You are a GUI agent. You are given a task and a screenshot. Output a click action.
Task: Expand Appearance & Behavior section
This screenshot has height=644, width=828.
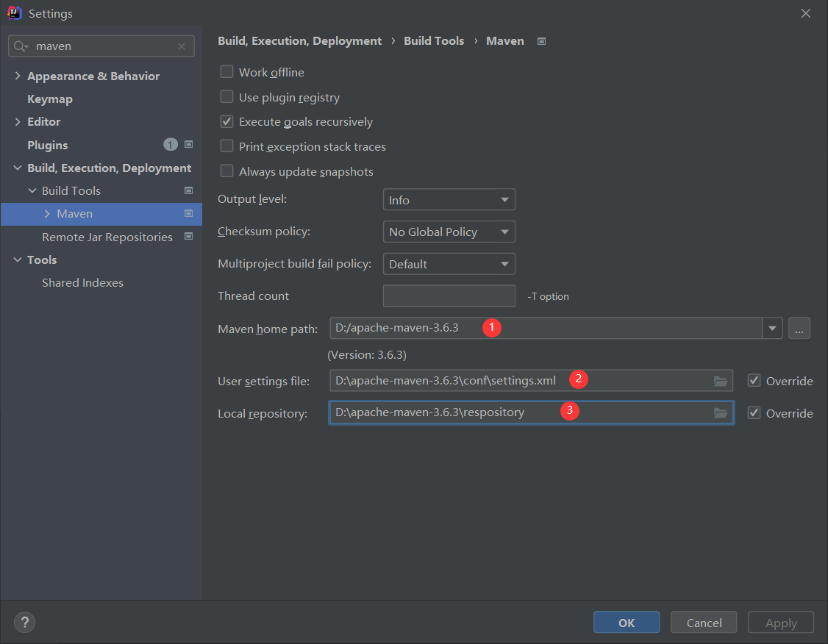coord(18,76)
